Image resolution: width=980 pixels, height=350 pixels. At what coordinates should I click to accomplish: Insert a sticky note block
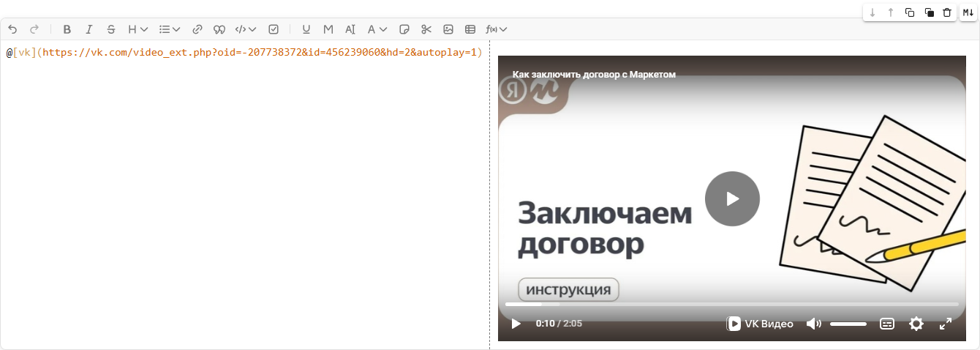(x=404, y=29)
